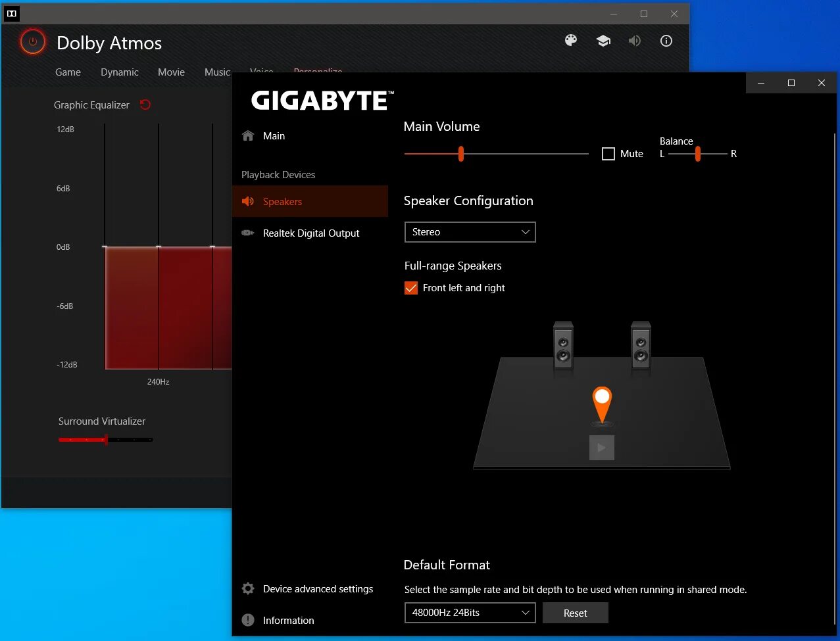Screen dimensions: 840x641
Task: Click the Reset default format button
Action: point(576,613)
